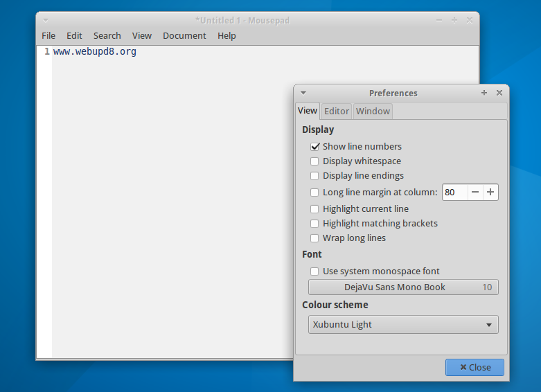
Task: Toggle Long line margin at column checkbox
Action: coord(314,193)
